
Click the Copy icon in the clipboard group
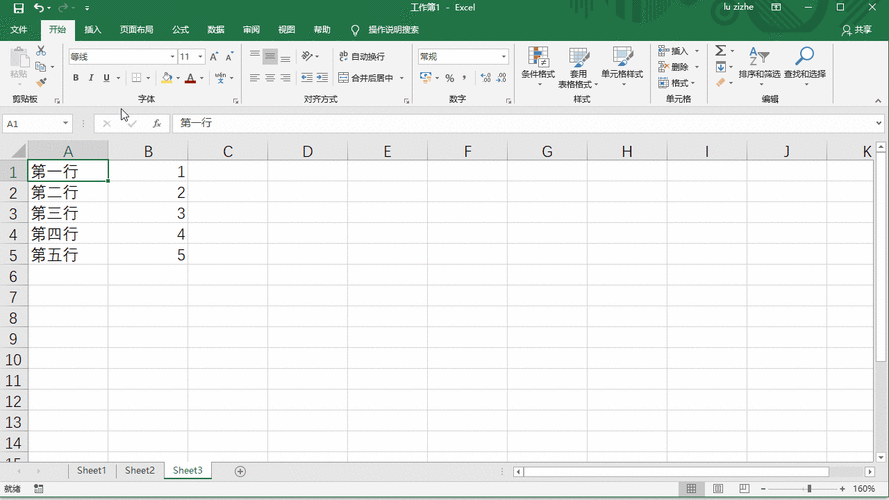(x=41, y=67)
